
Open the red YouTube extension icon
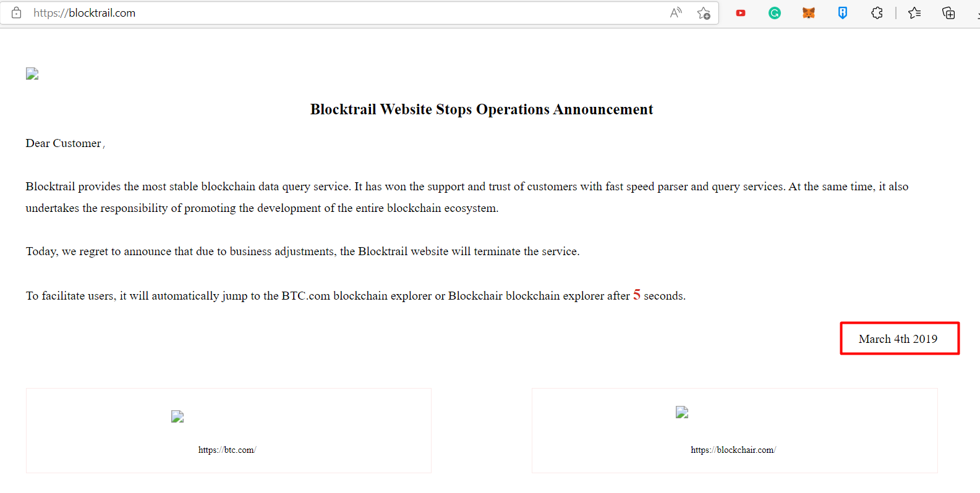coord(741,13)
